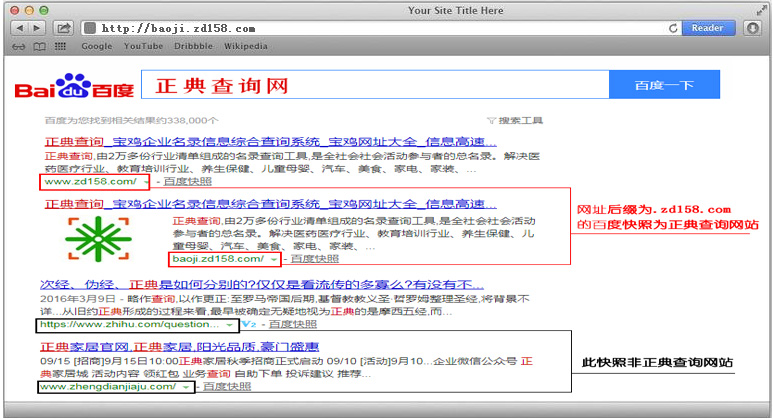Open first 正典查询 result title link
773x420 pixels.
[x=271, y=142]
